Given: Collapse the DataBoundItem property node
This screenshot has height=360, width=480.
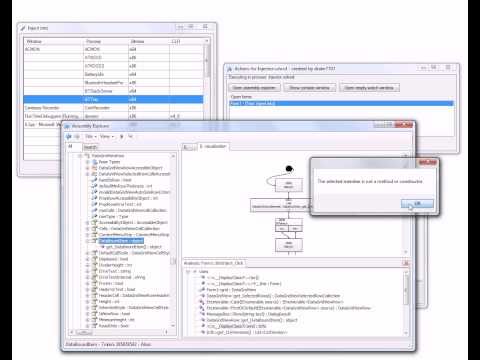Looking at the screenshot, I should [x=87, y=241].
